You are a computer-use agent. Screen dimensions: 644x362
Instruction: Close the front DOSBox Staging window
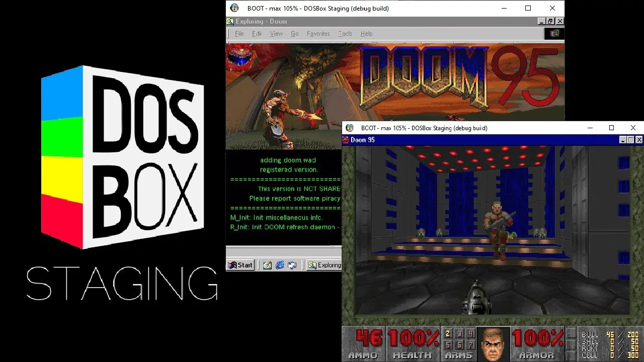pos(633,128)
